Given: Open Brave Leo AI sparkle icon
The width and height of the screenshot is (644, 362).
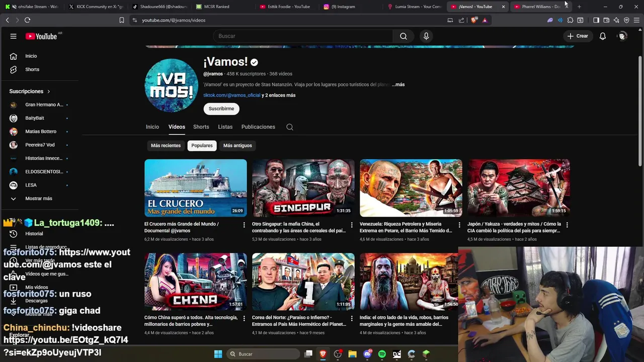Looking at the screenshot, I should pyautogui.click(x=616, y=20).
